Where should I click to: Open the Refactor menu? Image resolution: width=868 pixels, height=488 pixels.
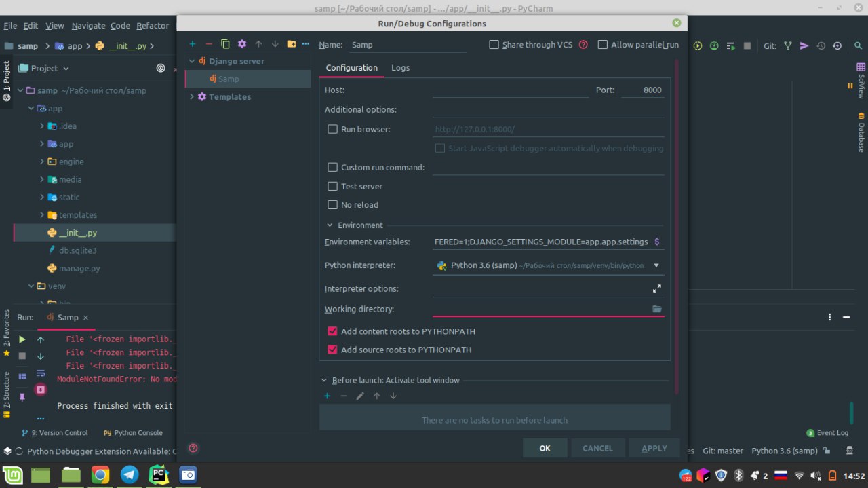(x=153, y=26)
